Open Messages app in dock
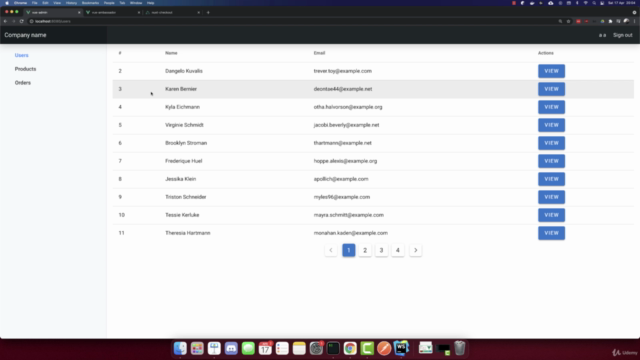This screenshot has height=360, width=640. [248, 348]
